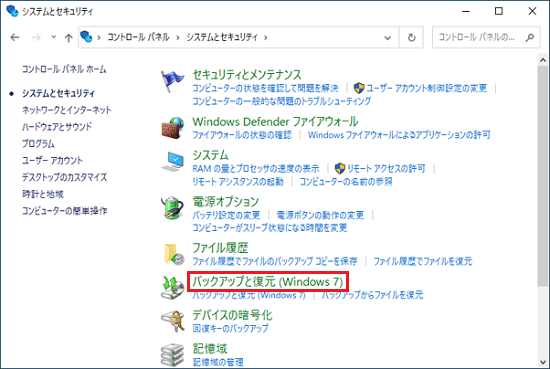Screen dimensions: 550x369
Task: Click the up arrow to parent folder
Action: (x=69, y=38)
